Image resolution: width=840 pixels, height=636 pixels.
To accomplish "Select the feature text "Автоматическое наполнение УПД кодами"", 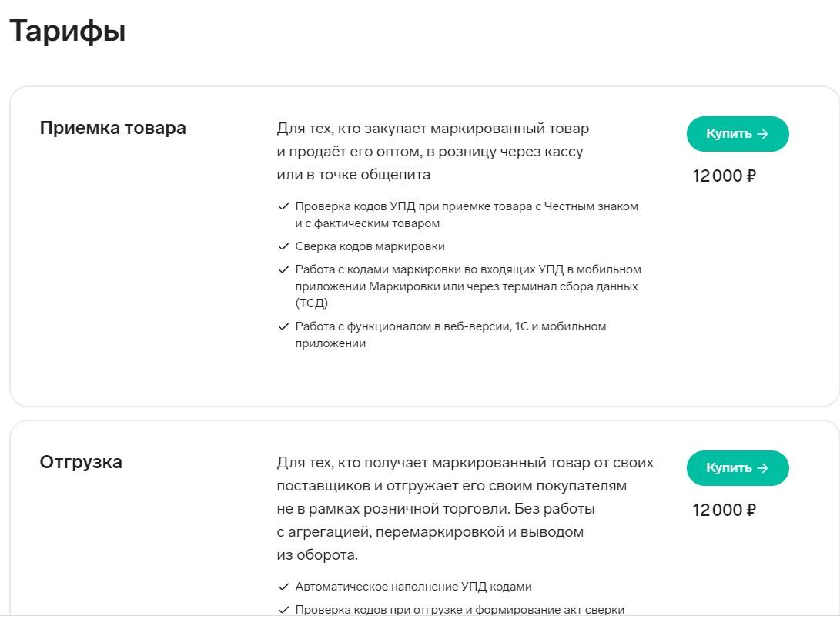I will [x=413, y=587].
